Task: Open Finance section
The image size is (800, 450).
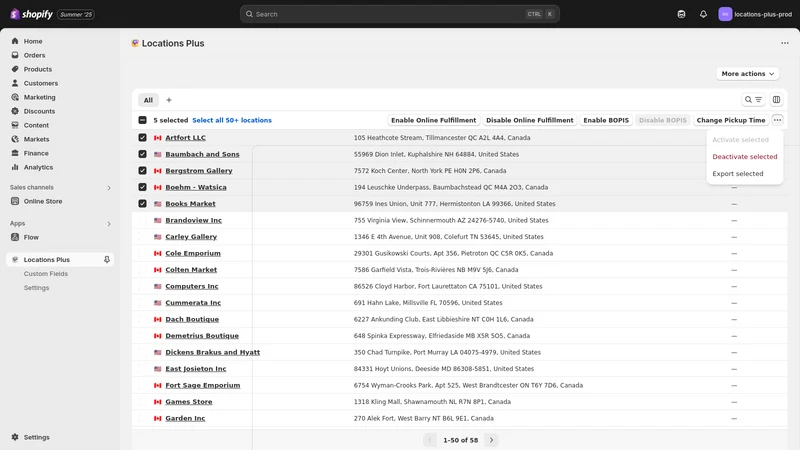Action: tap(36, 153)
